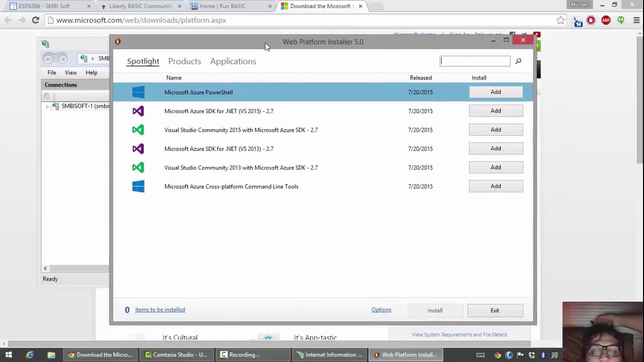The width and height of the screenshot is (644, 362).
Task: Click the Connections toolbar create-connection icon
Action: 46,96
